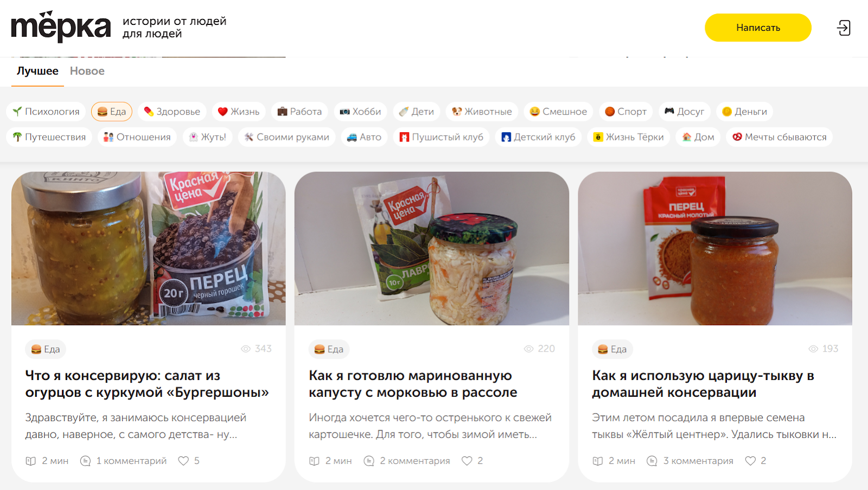Like the Бургершоны salad article with heart icon

(184, 461)
